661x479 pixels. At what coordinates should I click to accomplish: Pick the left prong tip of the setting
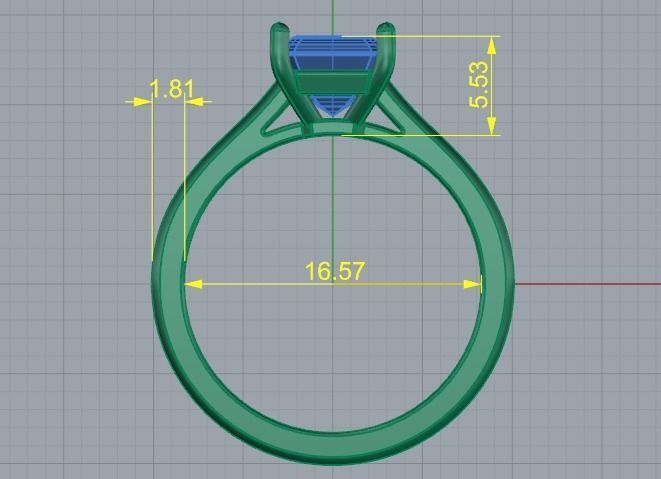coord(280,29)
